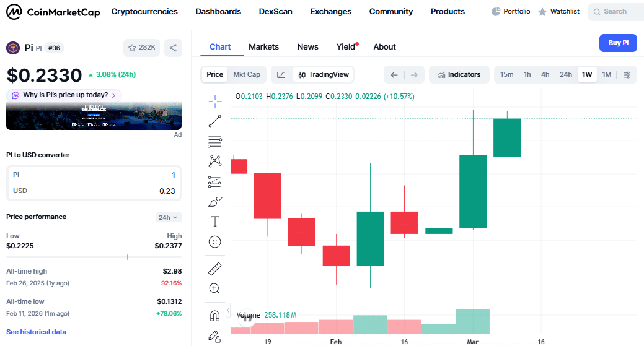Set the interval to 1W

click(587, 75)
